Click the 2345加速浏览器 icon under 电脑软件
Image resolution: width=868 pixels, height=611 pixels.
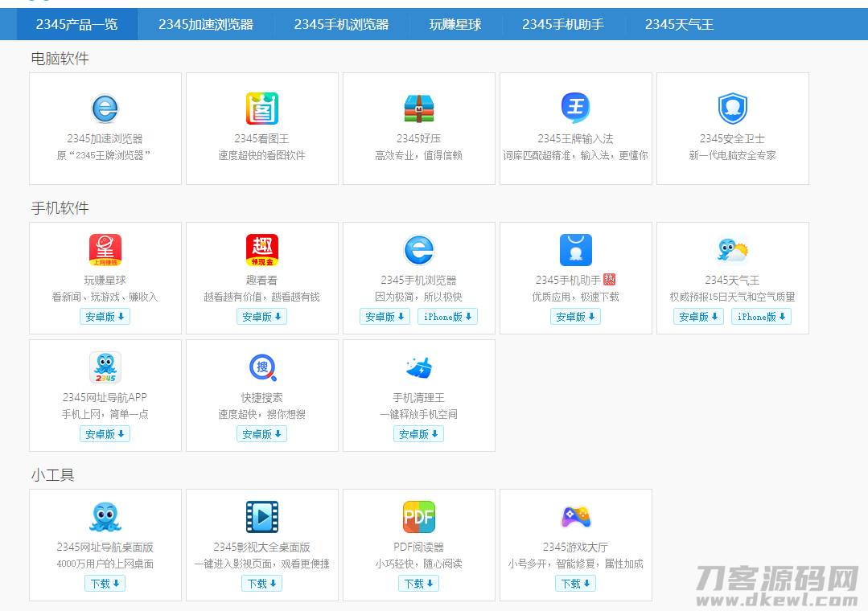point(105,109)
